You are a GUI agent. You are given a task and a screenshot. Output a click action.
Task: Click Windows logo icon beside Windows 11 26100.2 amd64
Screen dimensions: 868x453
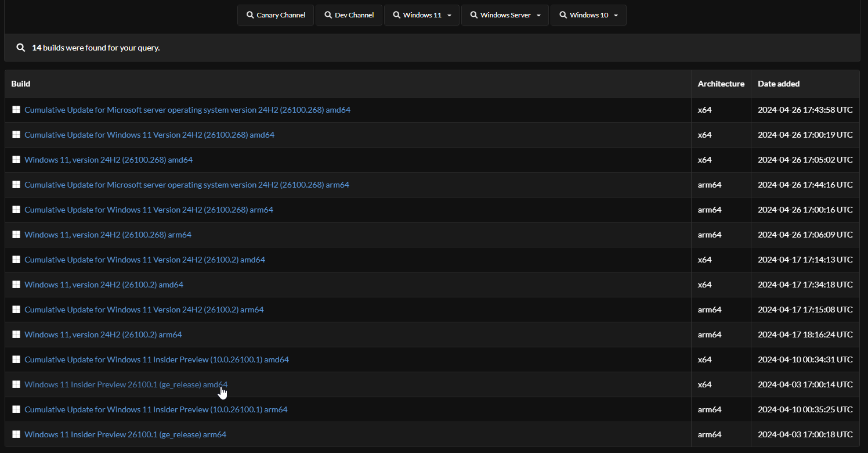pyautogui.click(x=16, y=285)
